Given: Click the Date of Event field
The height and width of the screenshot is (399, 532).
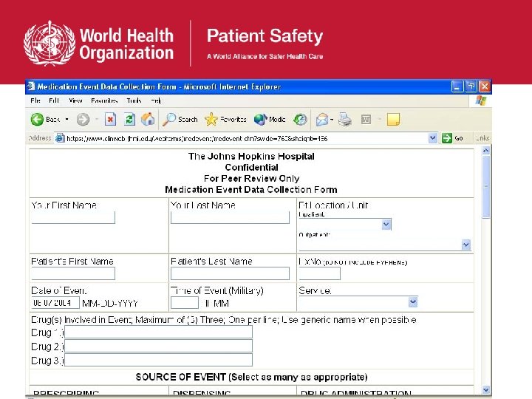Looking at the screenshot, I should [x=55, y=303].
